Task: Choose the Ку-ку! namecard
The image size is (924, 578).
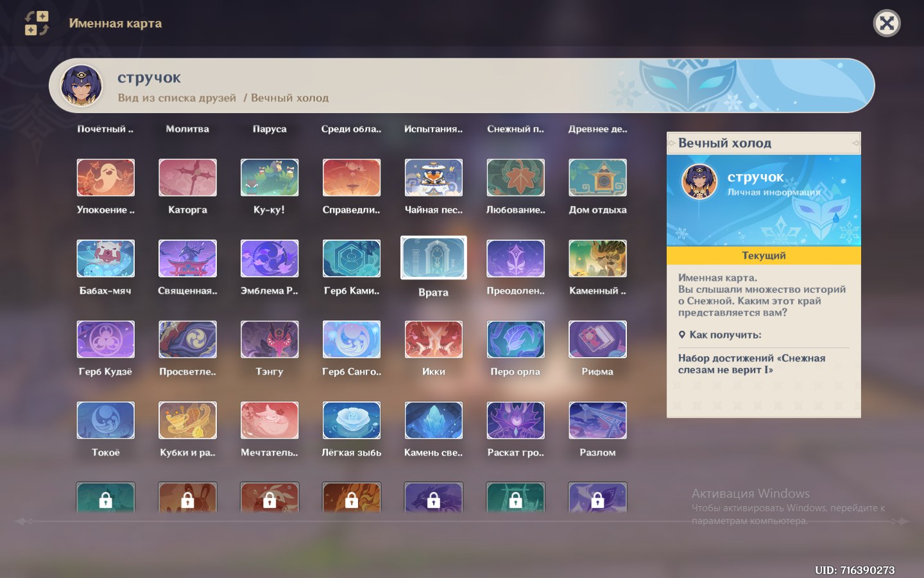Action: click(269, 178)
